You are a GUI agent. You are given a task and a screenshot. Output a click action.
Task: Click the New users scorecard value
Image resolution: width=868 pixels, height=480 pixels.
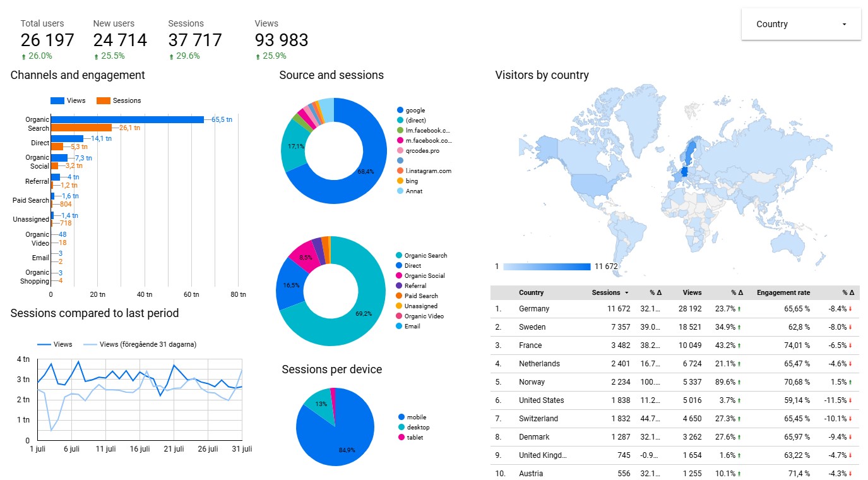[x=120, y=40]
